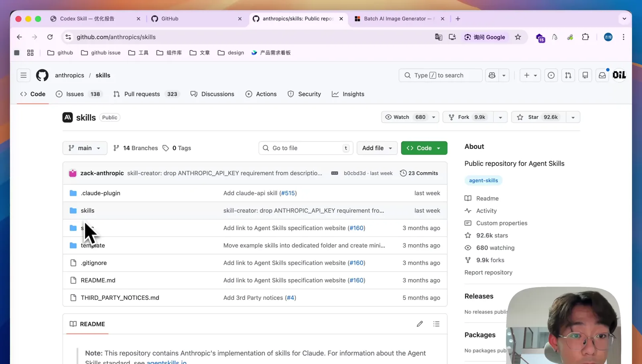Fork the skills repository
Image resolution: width=642 pixels, height=364 pixels.
468,117
